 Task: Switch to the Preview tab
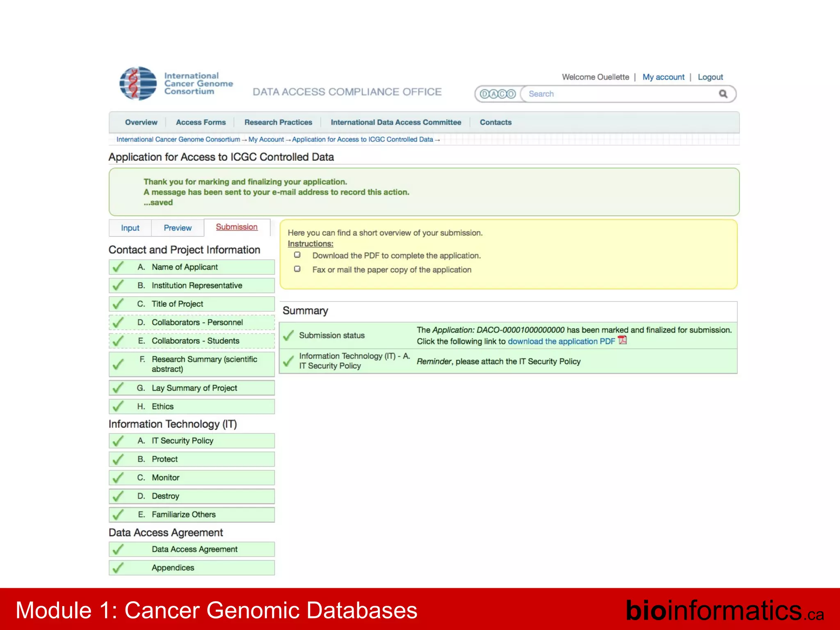click(178, 228)
